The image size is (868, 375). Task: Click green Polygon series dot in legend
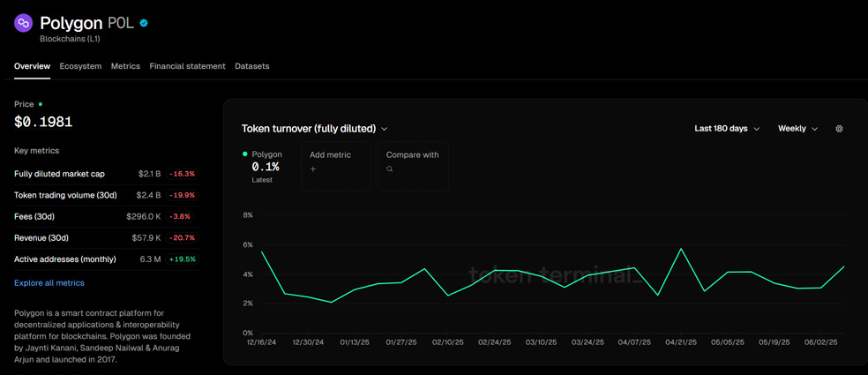click(244, 154)
